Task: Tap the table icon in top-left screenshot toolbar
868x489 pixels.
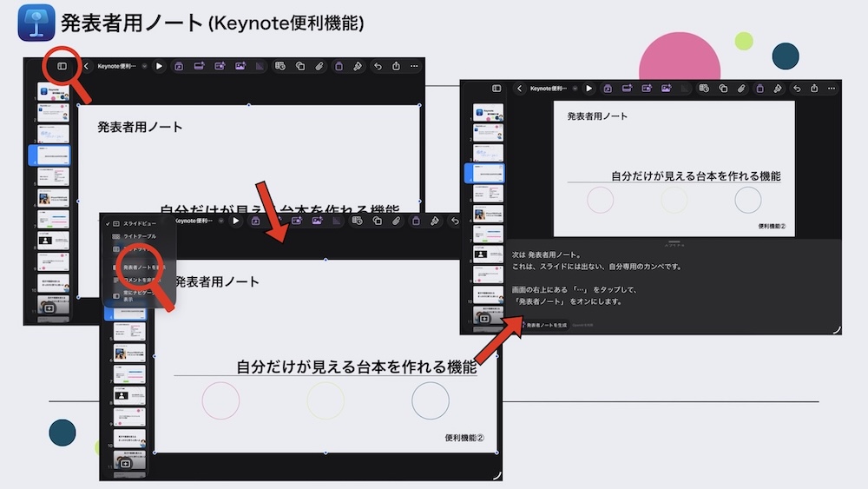Action: (280, 66)
